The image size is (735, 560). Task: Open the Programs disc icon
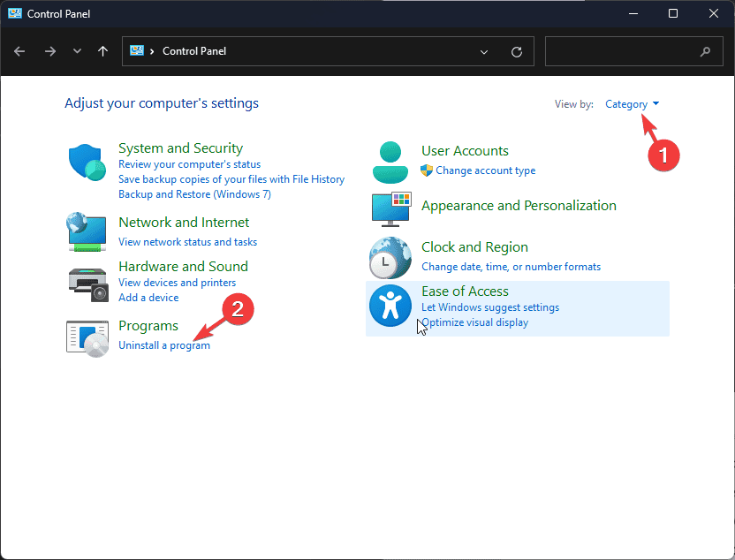click(87, 338)
